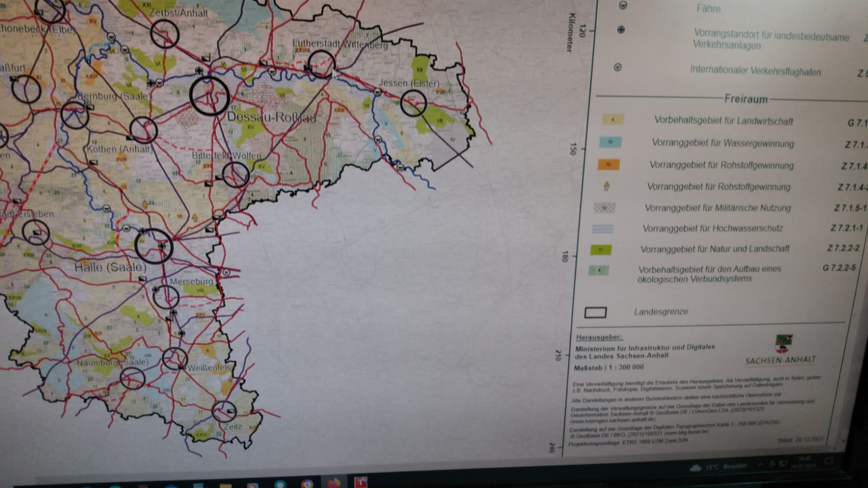Image resolution: width=868 pixels, height=488 pixels.
Task: Expand the hidden system tray icons chevron
Action: [x=760, y=465]
